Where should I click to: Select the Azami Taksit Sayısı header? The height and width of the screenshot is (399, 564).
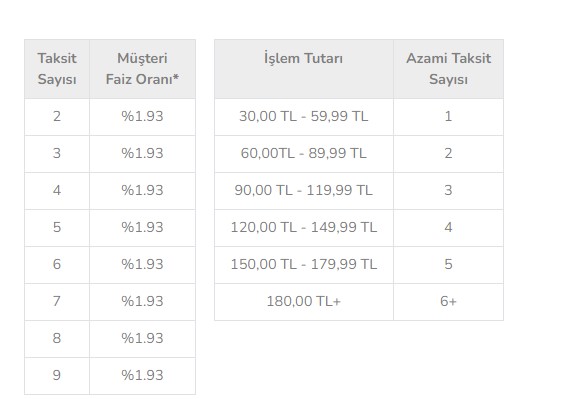(x=449, y=69)
